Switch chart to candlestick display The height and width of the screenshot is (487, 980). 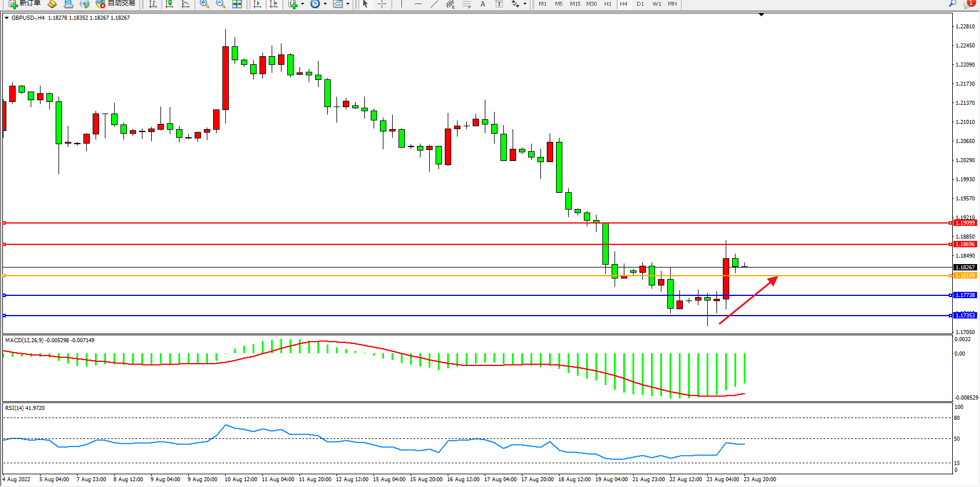click(x=169, y=4)
